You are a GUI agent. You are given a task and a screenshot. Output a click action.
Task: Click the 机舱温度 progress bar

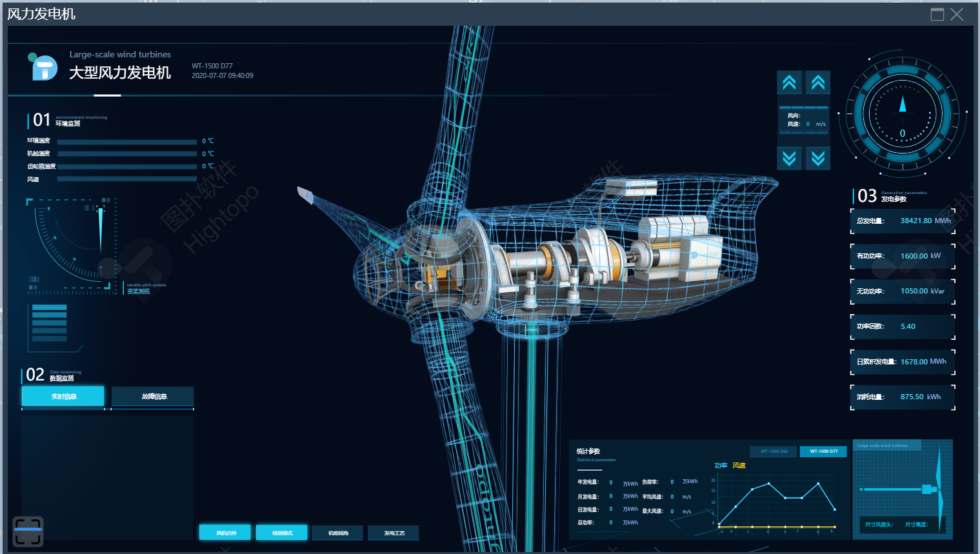(x=127, y=154)
